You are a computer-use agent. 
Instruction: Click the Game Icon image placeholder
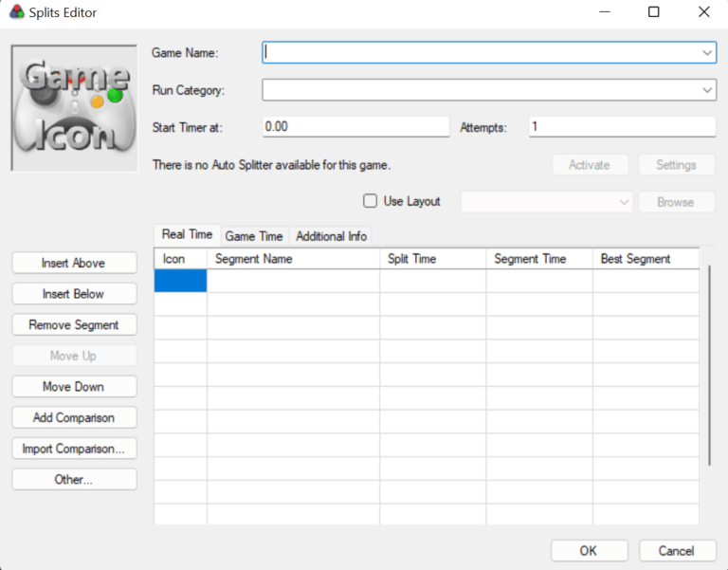74,108
